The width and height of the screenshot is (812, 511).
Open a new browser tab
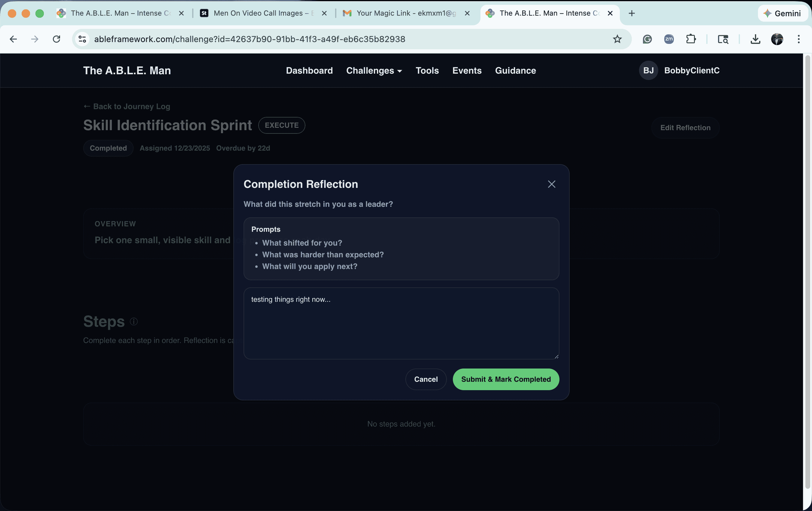coord(632,13)
